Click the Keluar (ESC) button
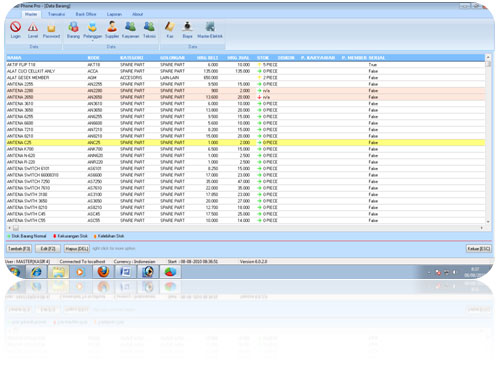499x373 pixels. tap(478, 249)
